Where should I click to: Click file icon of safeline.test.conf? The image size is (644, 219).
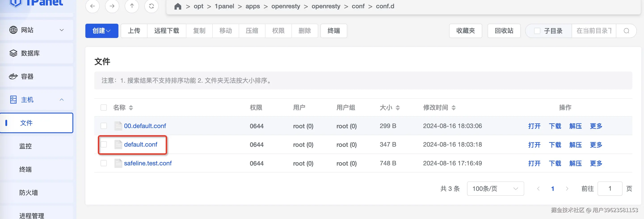118,163
